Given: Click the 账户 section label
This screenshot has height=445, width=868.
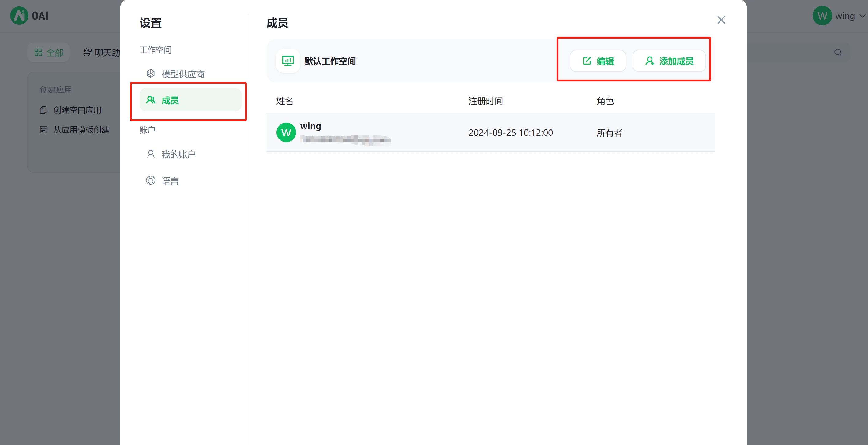Looking at the screenshot, I should click(x=147, y=130).
